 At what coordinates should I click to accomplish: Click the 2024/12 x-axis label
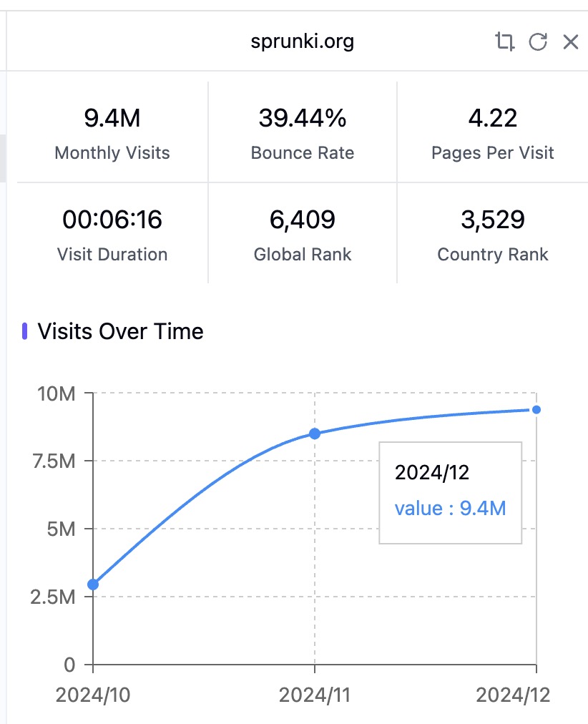(x=513, y=695)
